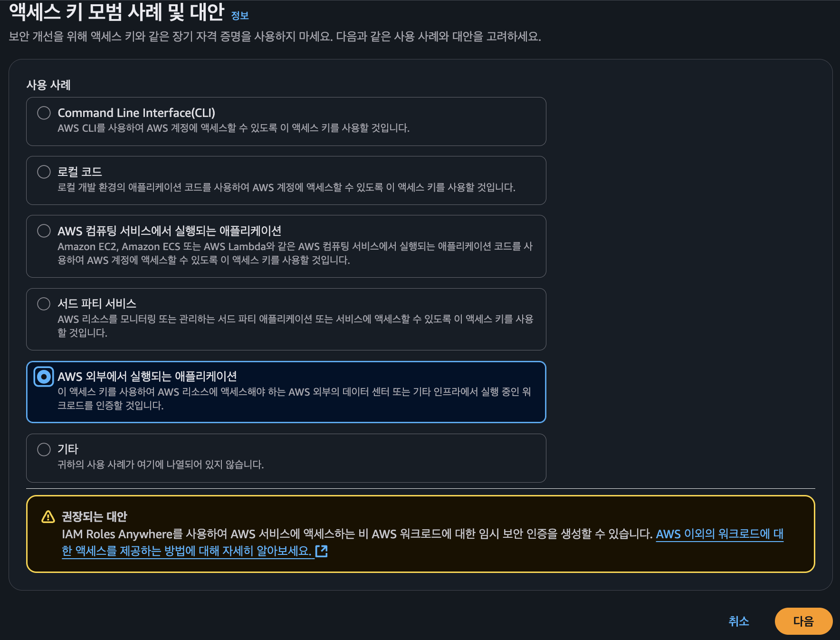Click the 권장되는 대안 heading

[x=95, y=516]
